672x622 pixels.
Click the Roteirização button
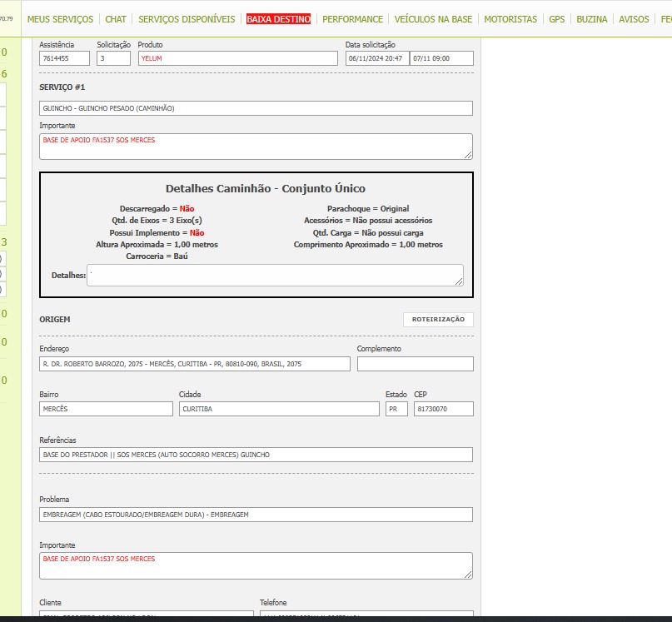click(x=438, y=320)
